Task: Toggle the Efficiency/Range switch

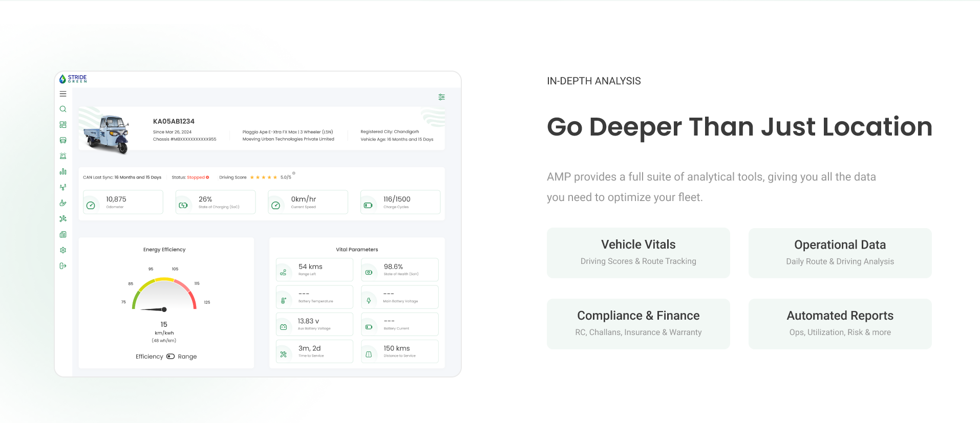Action: click(171, 357)
